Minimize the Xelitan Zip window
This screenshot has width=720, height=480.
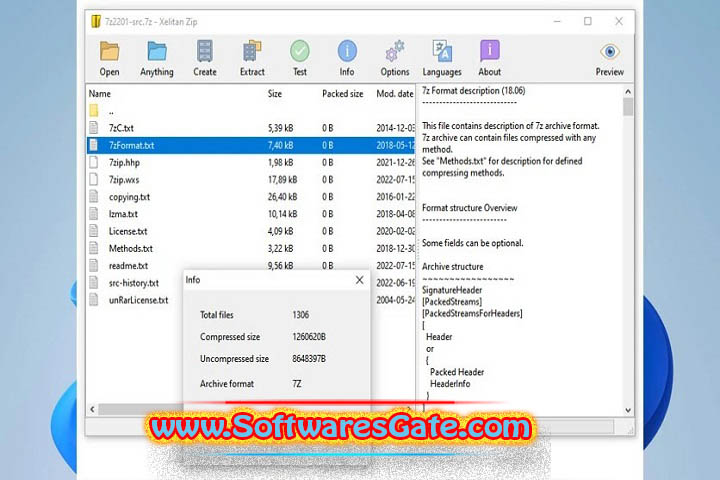coord(557,21)
